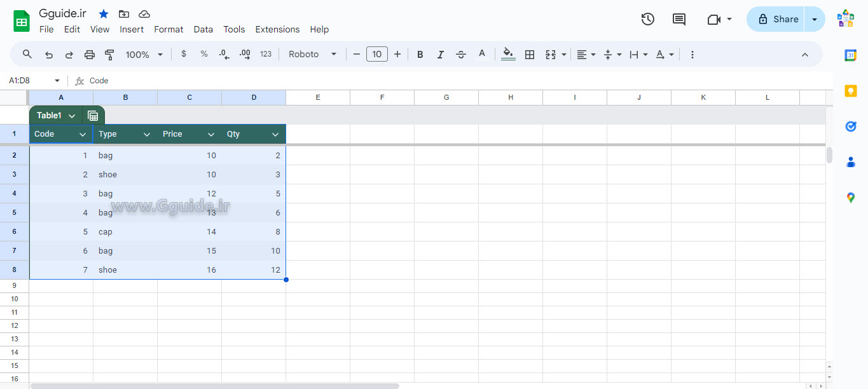
Task: Open the fill color picker
Action: pos(508,54)
